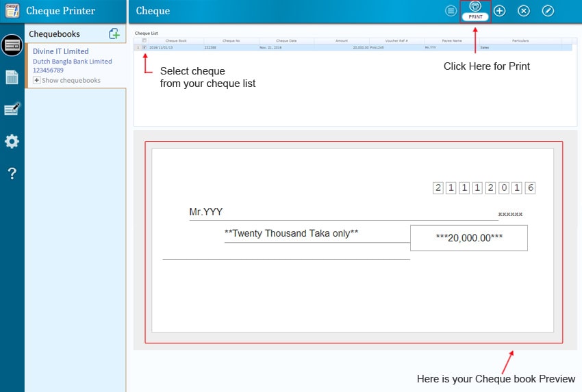Screen dimensions: 582x392
Task: Edit the cheque with the pencil icon
Action: [x=548, y=11]
